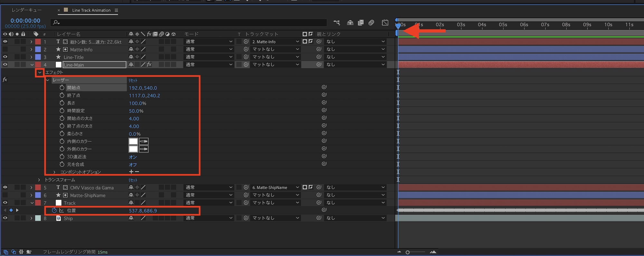Click リセット next to レーザー effect
The width and height of the screenshot is (644, 256).
pyautogui.click(x=133, y=80)
